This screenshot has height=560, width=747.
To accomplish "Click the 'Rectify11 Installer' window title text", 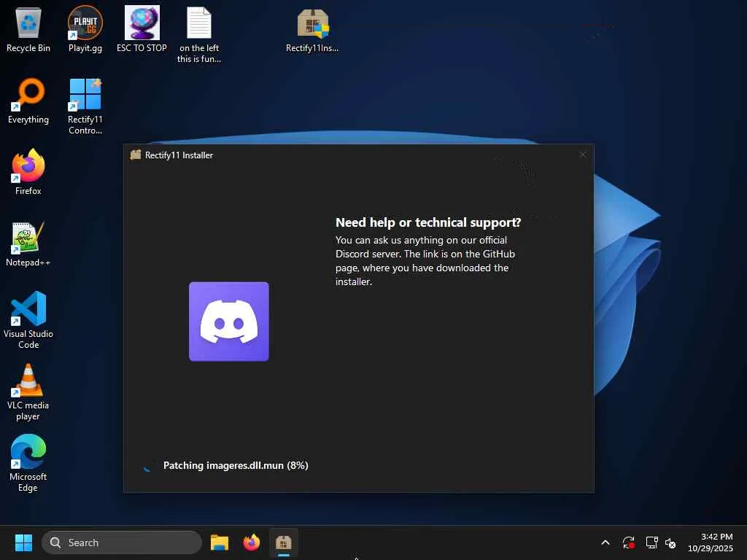I will tap(179, 155).
